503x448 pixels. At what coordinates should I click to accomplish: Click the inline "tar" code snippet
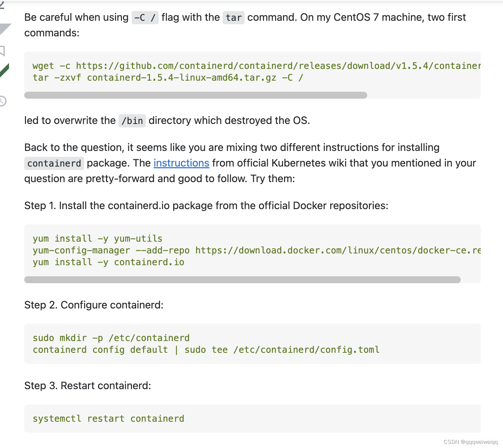coord(233,17)
